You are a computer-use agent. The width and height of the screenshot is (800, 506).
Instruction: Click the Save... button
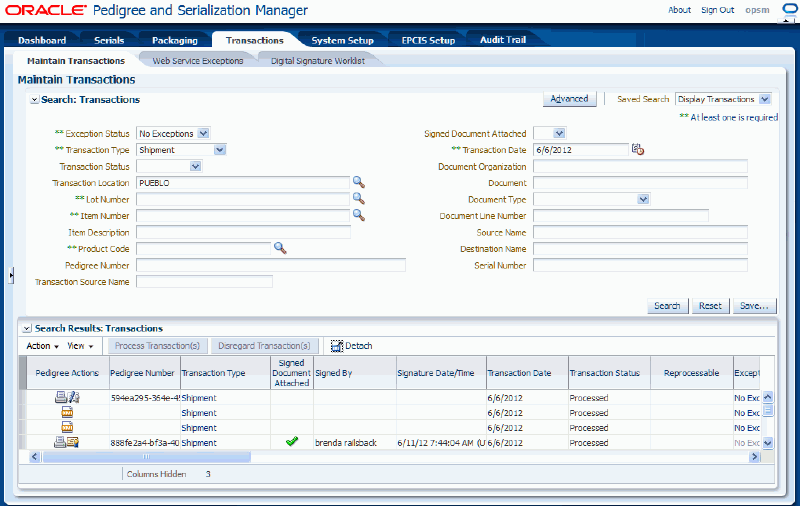tap(754, 306)
